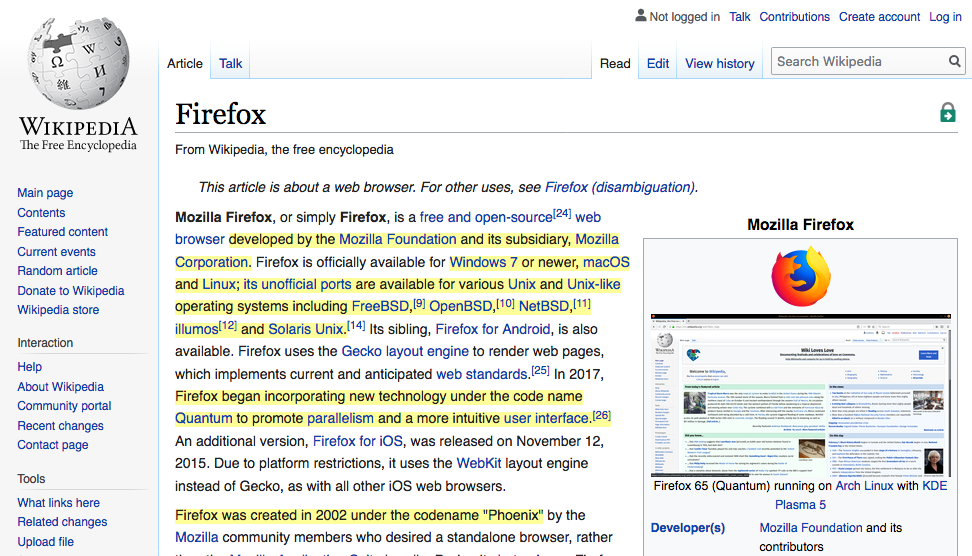Click the Wikipedia globe logo
Viewport: 972px width, 556px height.
tap(78, 62)
